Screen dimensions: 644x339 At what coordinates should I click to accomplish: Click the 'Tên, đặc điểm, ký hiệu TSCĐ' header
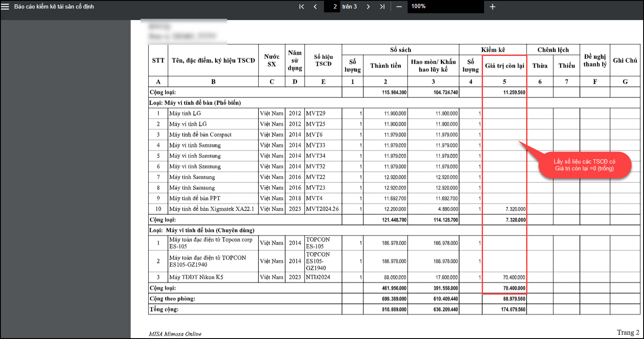click(x=213, y=60)
